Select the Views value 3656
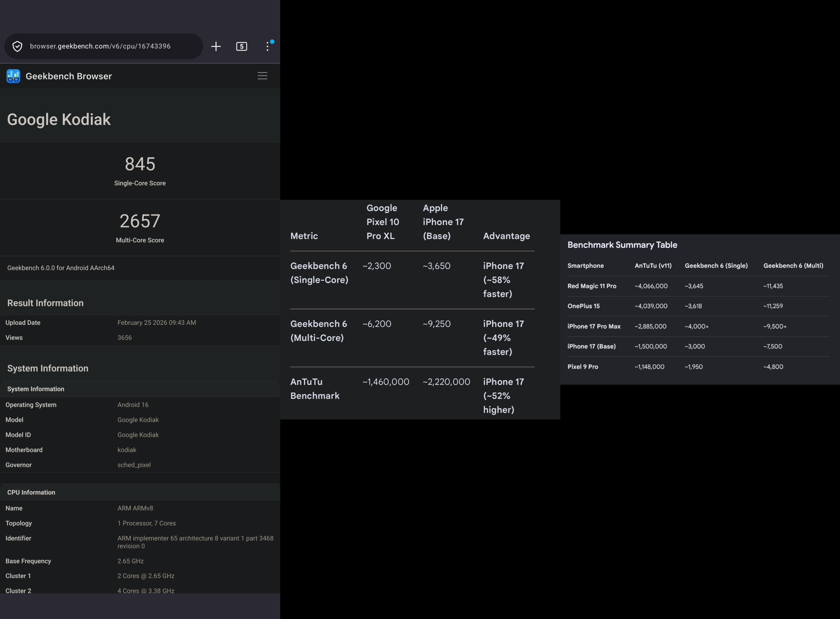840x619 pixels. click(124, 338)
